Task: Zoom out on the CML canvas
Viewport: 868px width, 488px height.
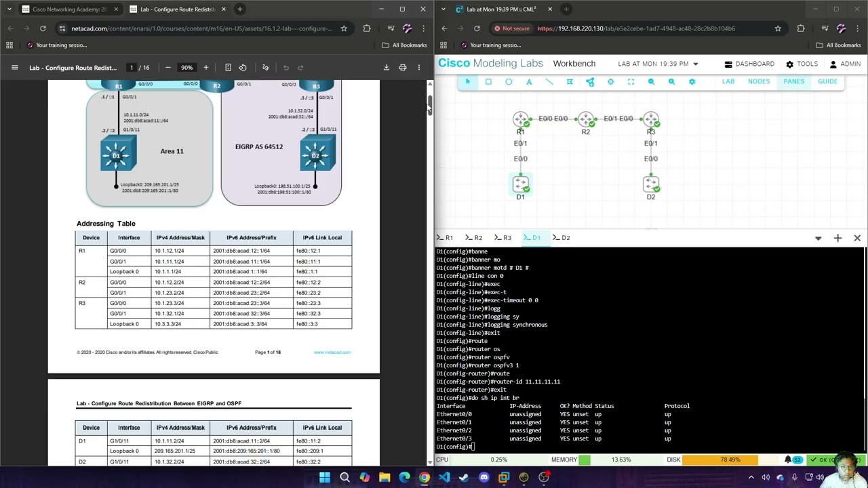Action: (651, 81)
